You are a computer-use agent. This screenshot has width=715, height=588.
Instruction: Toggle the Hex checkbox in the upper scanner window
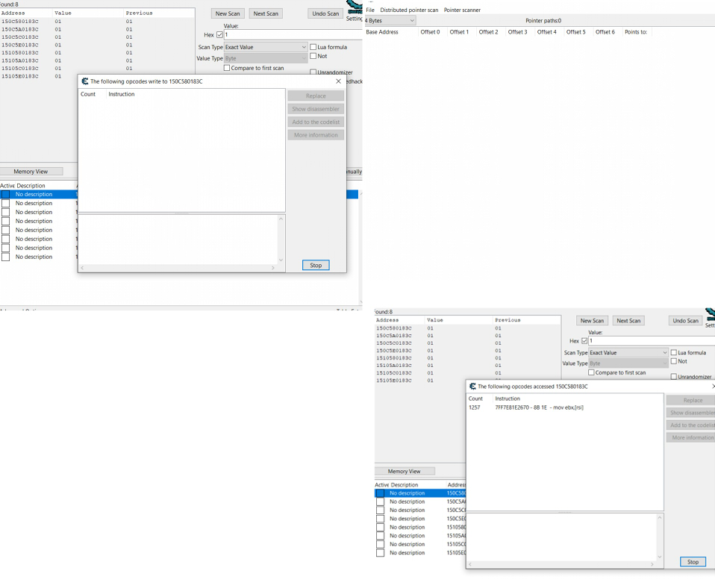219,34
